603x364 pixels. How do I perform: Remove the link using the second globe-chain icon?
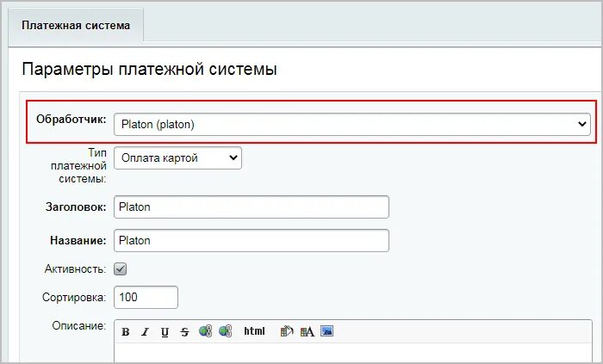point(226,331)
